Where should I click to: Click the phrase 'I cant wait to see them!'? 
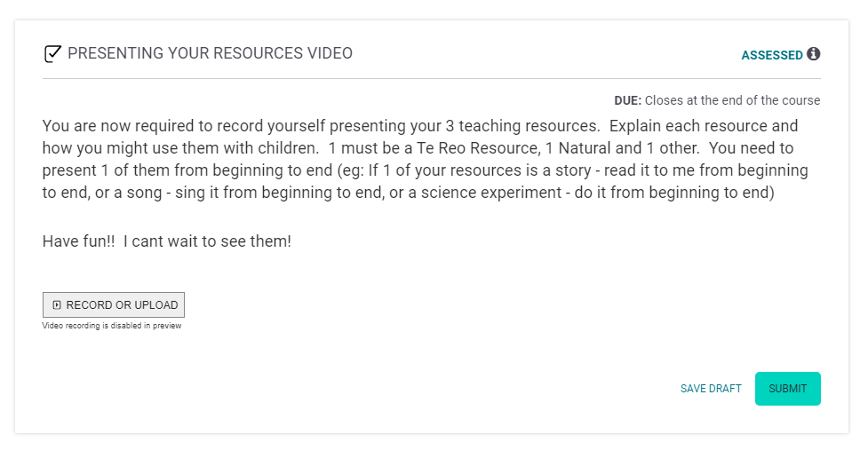(x=207, y=241)
